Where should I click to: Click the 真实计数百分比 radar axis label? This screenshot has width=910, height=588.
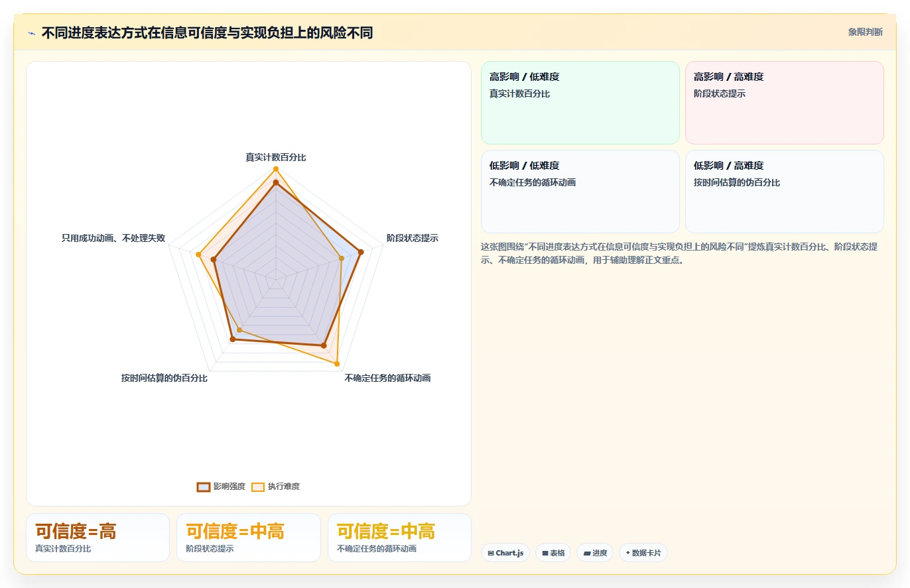click(x=276, y=157)
